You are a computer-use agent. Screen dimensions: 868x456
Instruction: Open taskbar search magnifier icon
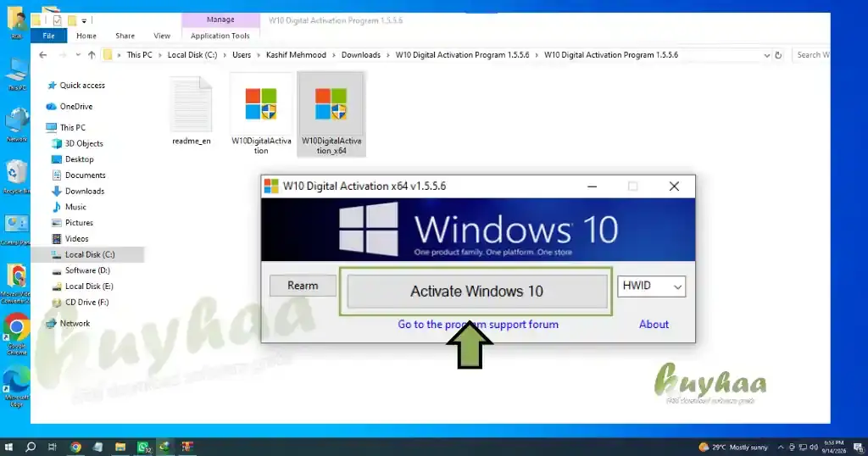[31, 447]
